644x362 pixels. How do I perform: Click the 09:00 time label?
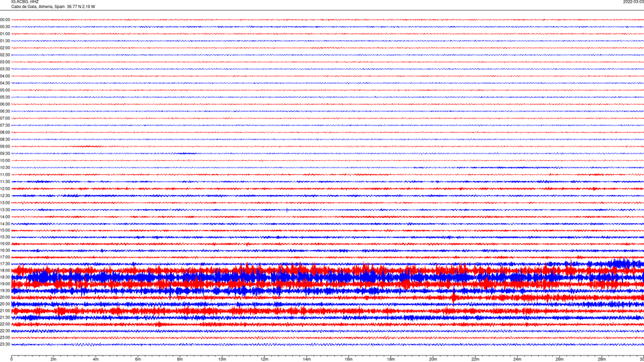tap(5, 147)
